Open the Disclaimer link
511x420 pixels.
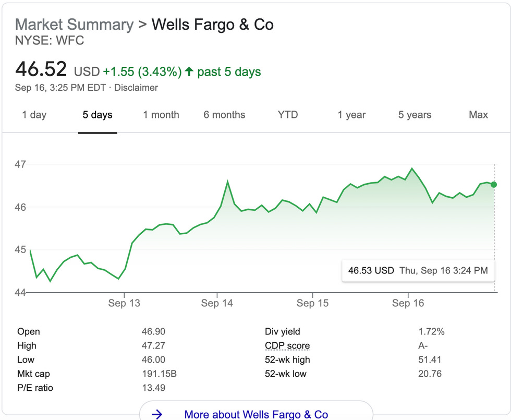[136, 88]
